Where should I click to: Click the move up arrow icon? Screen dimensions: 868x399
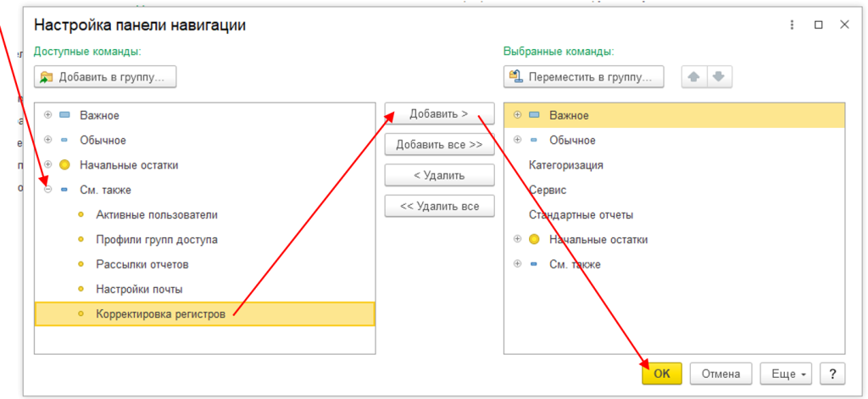click(x=694, y=76)
